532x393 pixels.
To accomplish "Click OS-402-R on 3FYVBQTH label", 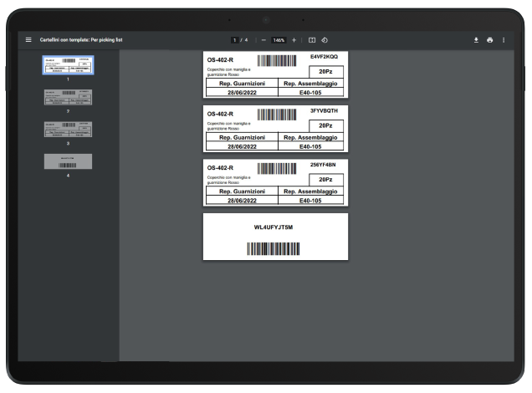I will 220,114.
